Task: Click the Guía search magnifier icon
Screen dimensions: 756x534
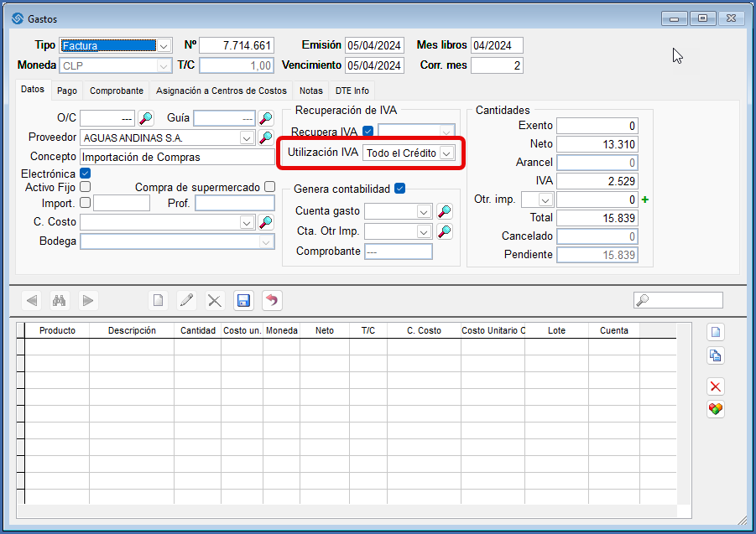Action: click(x=266, y=118)
